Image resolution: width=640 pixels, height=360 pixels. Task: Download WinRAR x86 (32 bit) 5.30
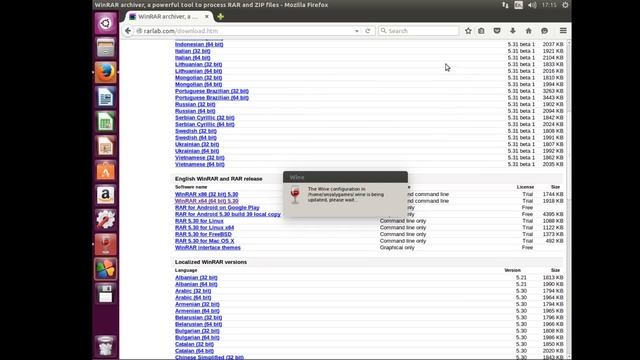[207, 194]
